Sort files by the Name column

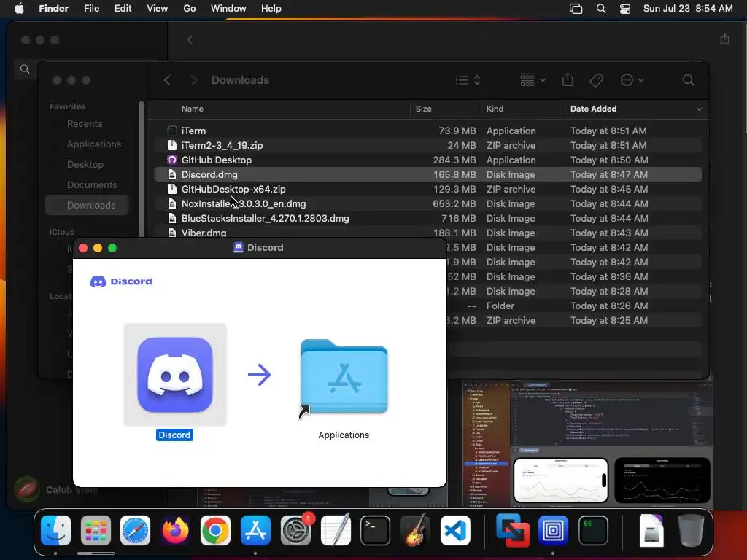click(193, 109)
